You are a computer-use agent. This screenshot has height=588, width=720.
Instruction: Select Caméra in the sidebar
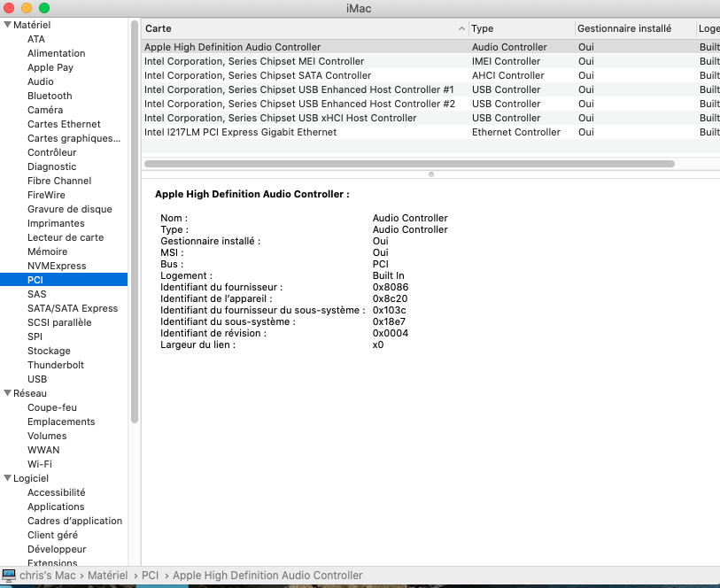click(x=45, y=110)
